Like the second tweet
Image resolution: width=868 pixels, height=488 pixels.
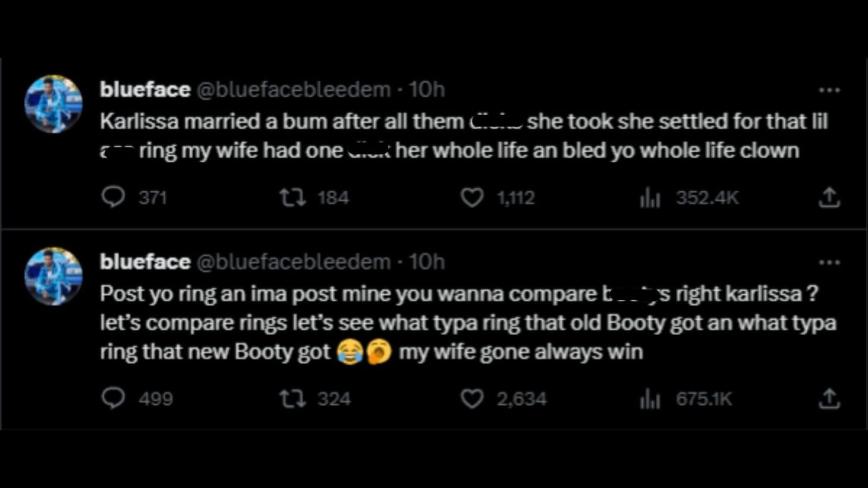[x=472, y=398]
